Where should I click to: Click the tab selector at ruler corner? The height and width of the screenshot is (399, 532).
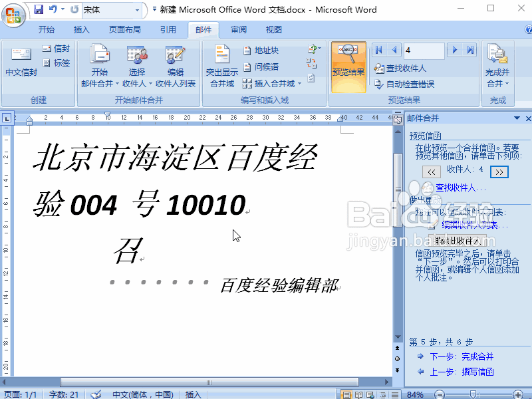click(7, 118)
